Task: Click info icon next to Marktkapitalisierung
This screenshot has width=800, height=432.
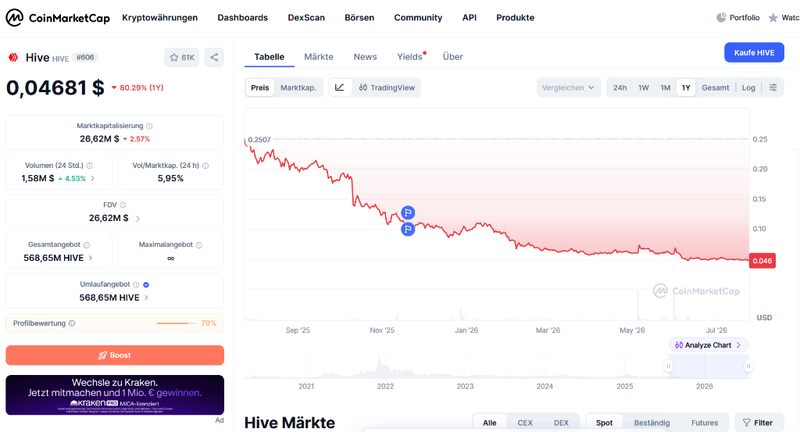Action: (x=149, y=126)
